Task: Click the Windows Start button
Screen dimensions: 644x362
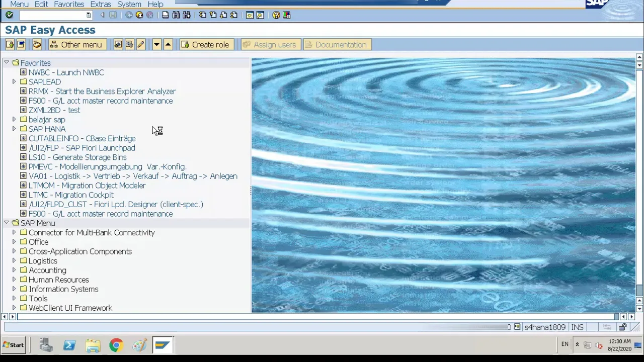Action: (13, 345)
